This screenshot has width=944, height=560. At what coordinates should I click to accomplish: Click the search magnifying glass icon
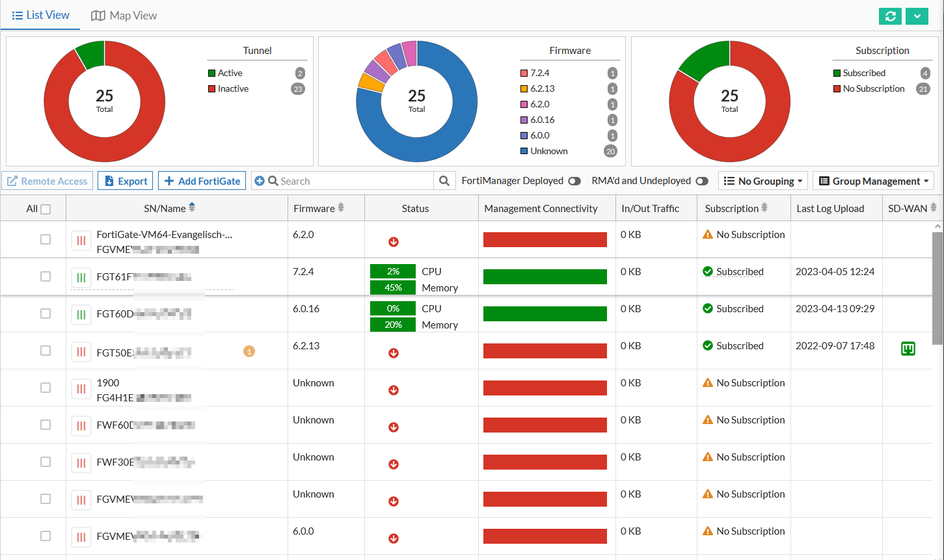[444, 180]
